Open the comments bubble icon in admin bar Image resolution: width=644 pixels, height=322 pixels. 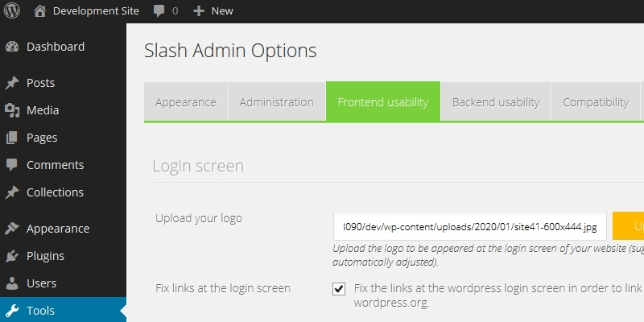coord(160,11)
